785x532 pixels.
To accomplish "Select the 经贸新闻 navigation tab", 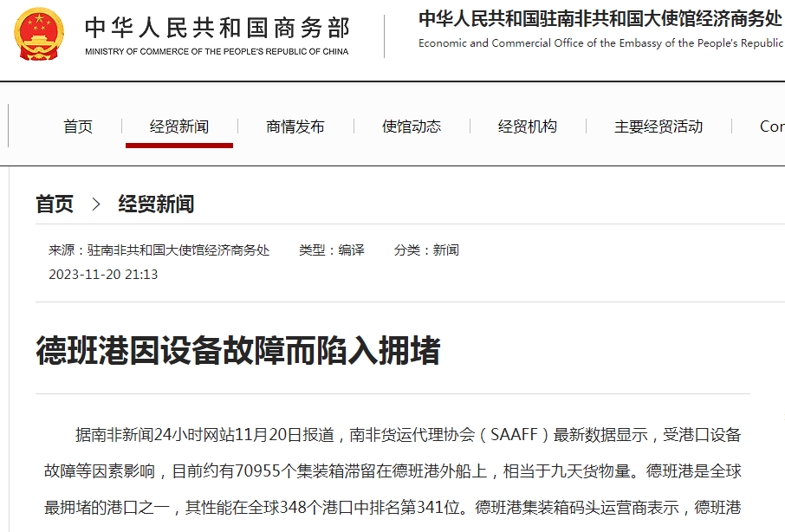I will tap(179, 126).
